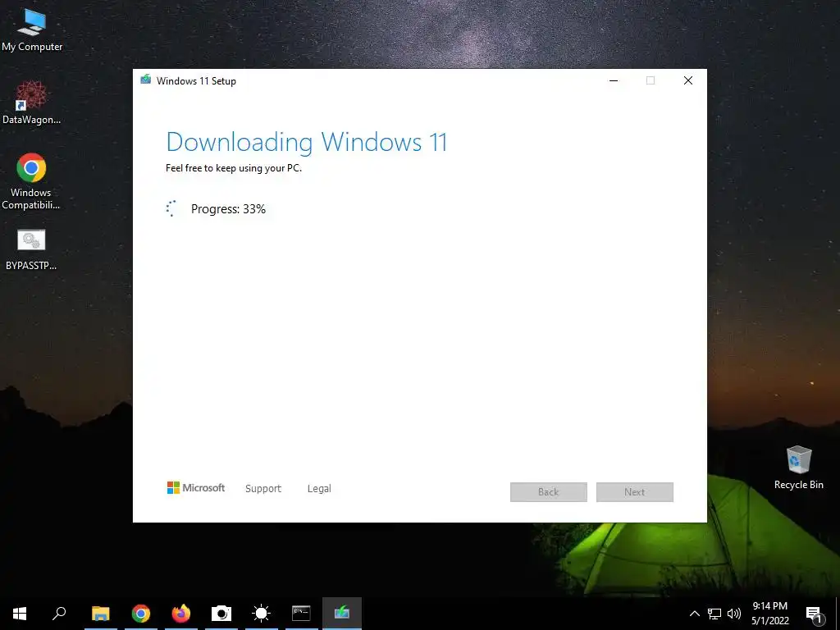Launch Firefox from the taskbar
This screenshot has width=840, height=630.
coord(181,614)
